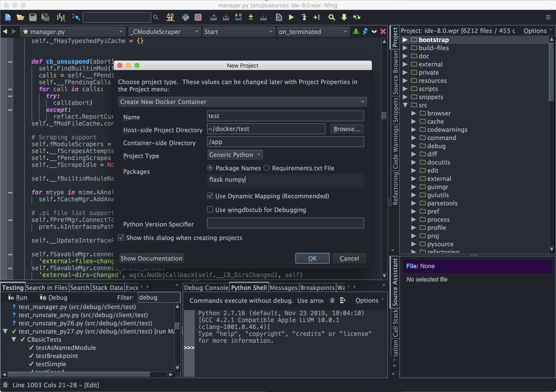
Task: Click the blue AB bracket toolbar icon
Action: [x=238, y=17]
